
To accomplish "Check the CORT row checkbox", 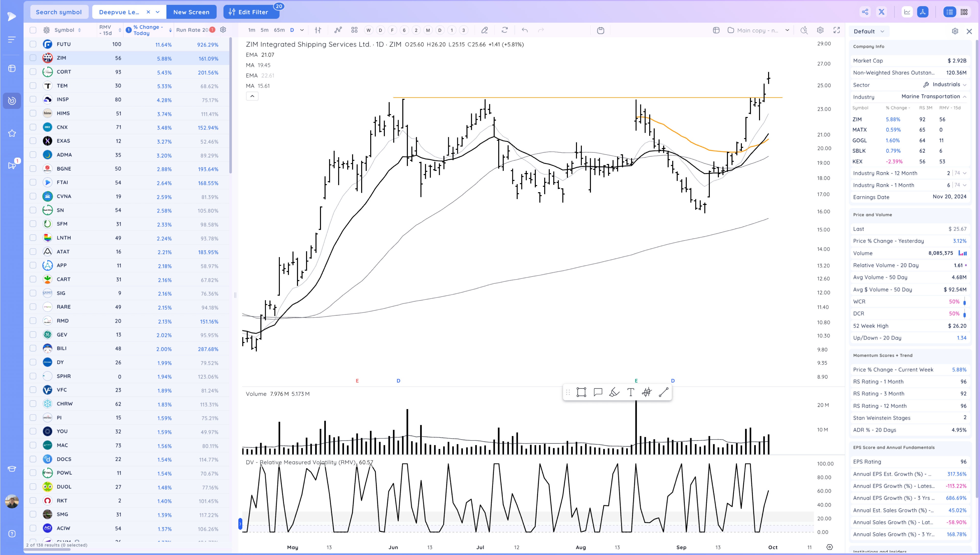I will point(33,72).
